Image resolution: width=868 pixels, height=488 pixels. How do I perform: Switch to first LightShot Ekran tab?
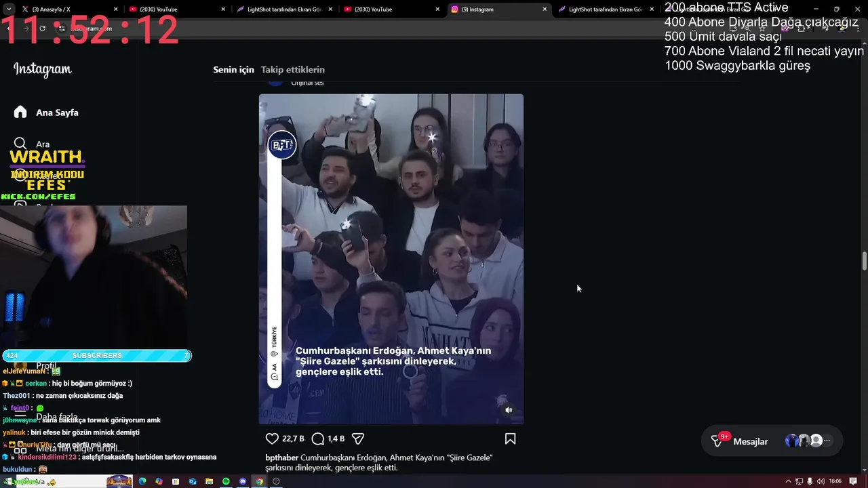point(283,9)
